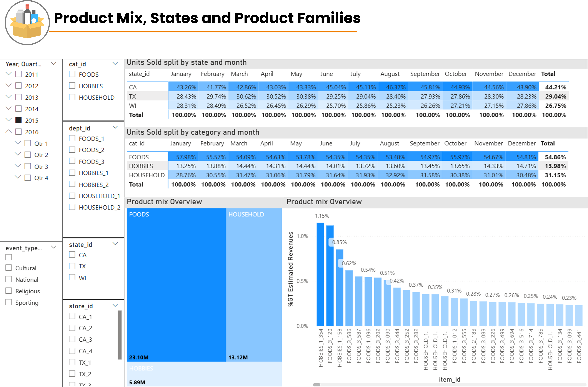588x387 pixels.
Task: Open the dept_id slicer dropdown chevron
Action: [x=115, y=127]
